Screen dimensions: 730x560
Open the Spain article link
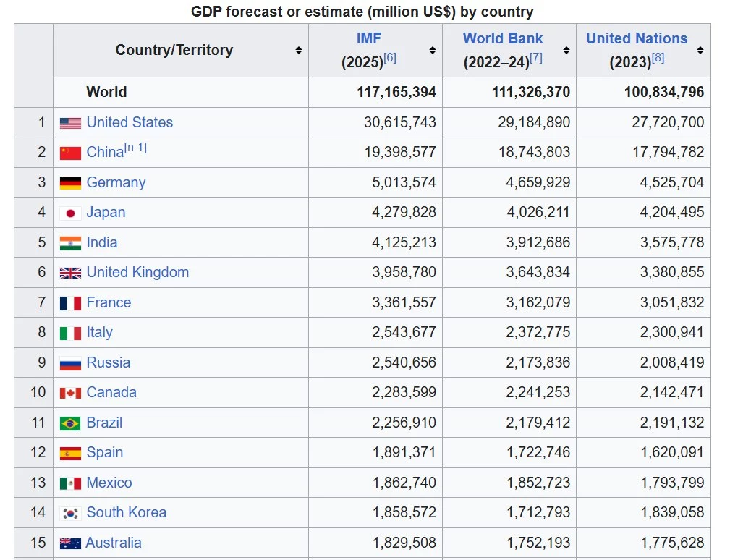(x=105, y=452)
